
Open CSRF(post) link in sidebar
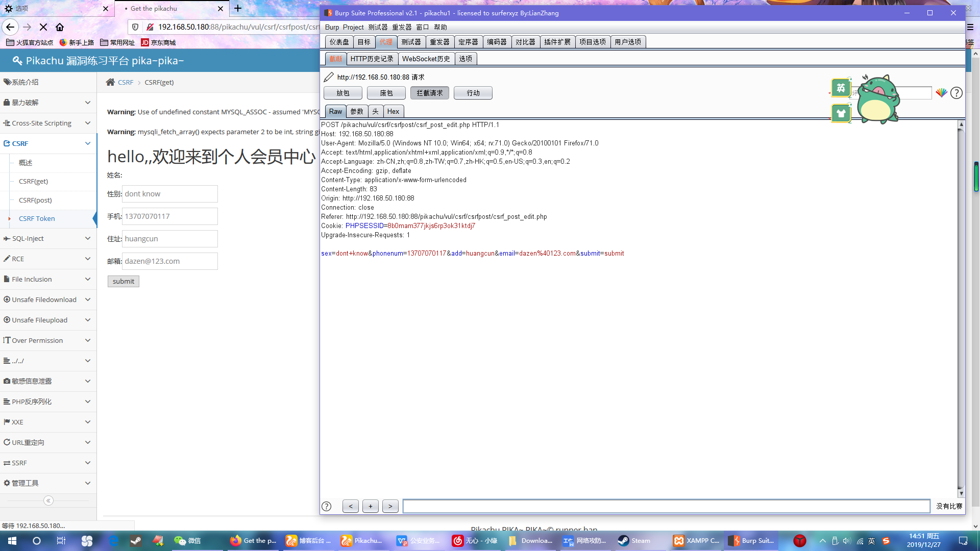(35, 200)
